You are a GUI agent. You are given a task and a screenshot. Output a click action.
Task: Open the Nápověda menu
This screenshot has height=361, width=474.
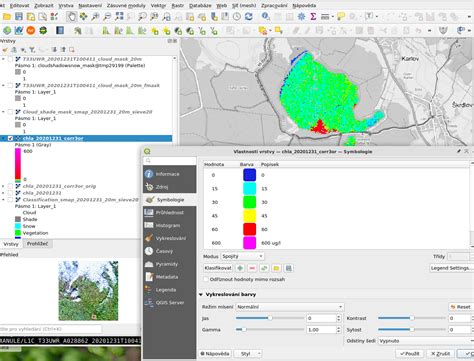(304, 6)
